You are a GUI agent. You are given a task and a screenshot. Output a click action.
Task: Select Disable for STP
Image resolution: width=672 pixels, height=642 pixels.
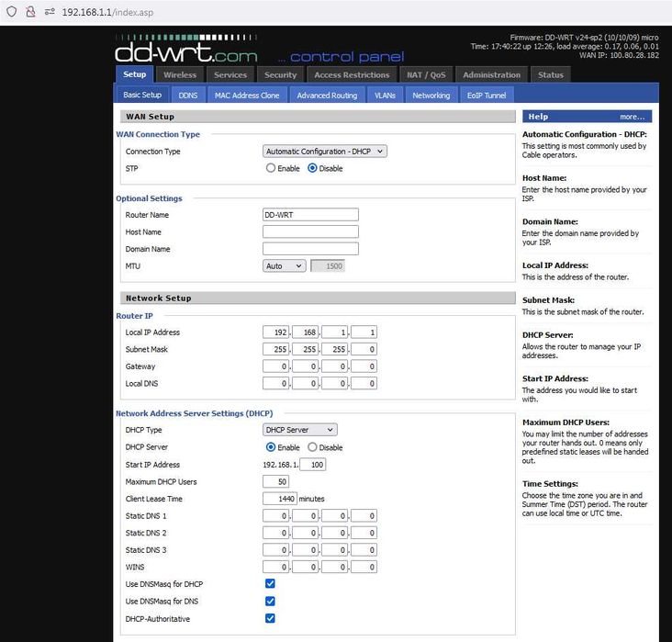coord(312,168)
